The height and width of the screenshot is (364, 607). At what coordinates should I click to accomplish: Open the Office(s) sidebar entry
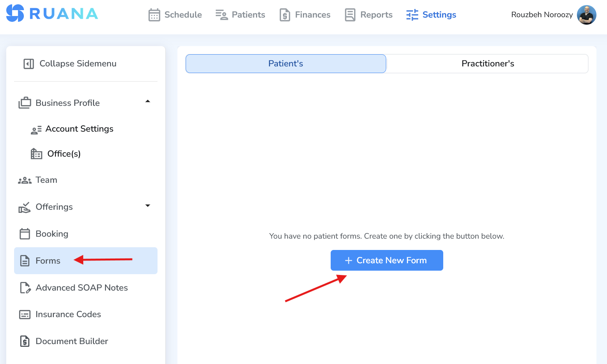(64, 154)
